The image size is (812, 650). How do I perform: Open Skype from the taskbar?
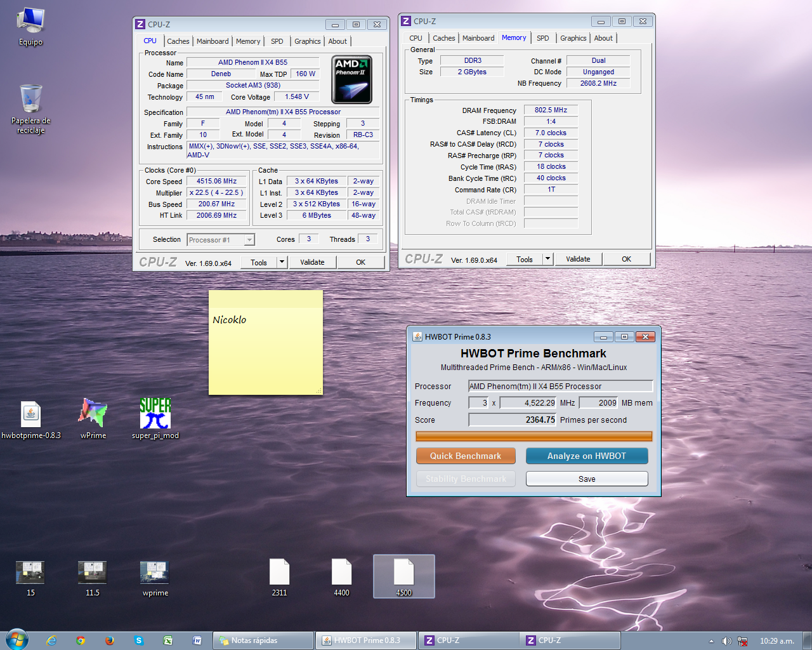139,640
